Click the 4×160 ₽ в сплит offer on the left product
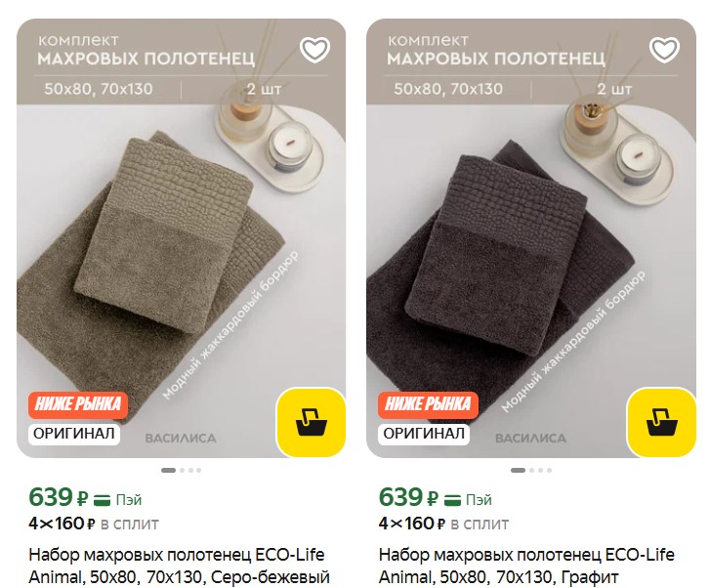 [x=94, y=524]
